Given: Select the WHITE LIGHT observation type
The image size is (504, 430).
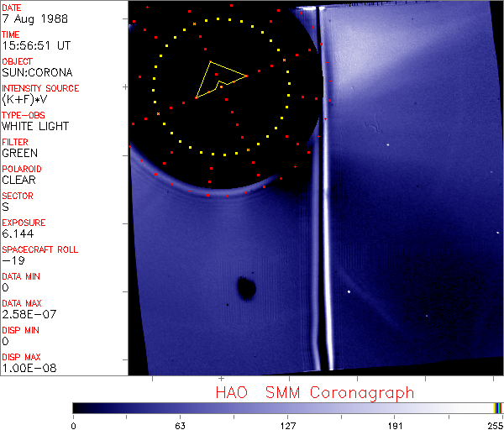Looking at the screenshot, I should point(35,126).
